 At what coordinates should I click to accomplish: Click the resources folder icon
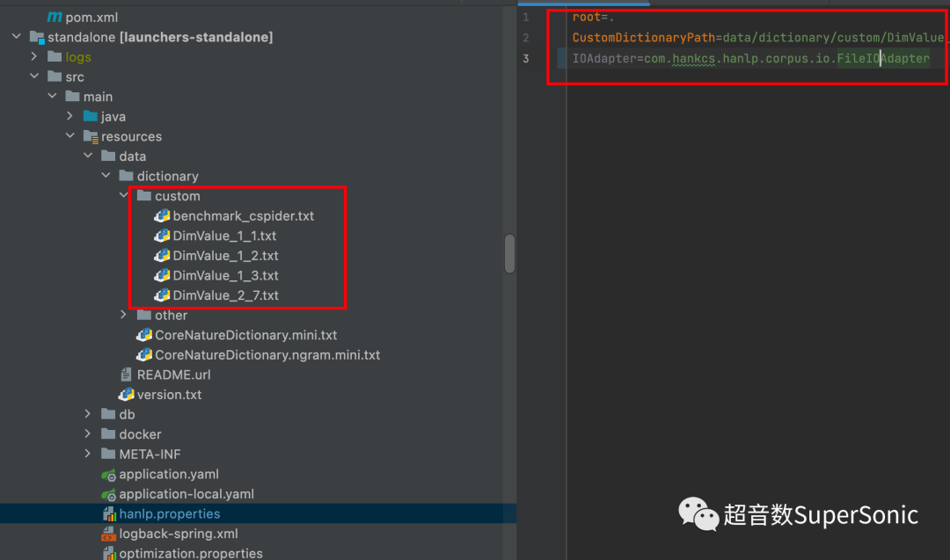91,136
